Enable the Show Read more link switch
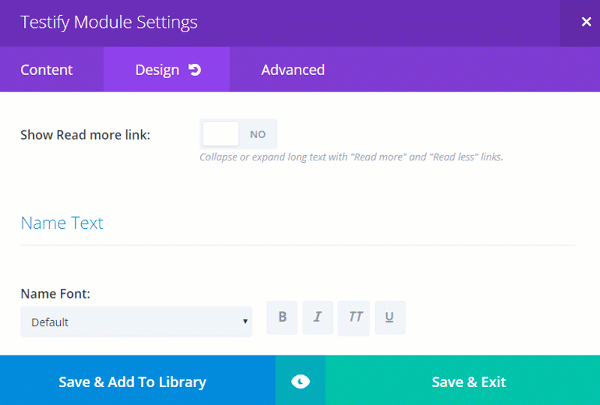This screenshot has width=600, height=405. pyautogui.click(x=238, y=134)
